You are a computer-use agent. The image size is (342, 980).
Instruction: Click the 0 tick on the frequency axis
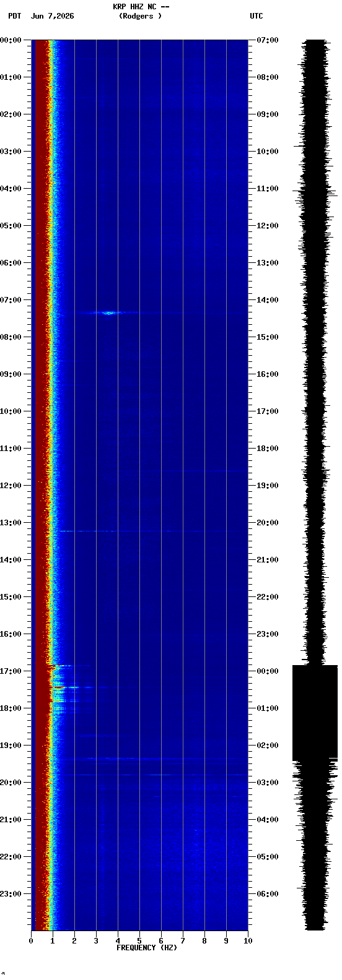[31, 941]
